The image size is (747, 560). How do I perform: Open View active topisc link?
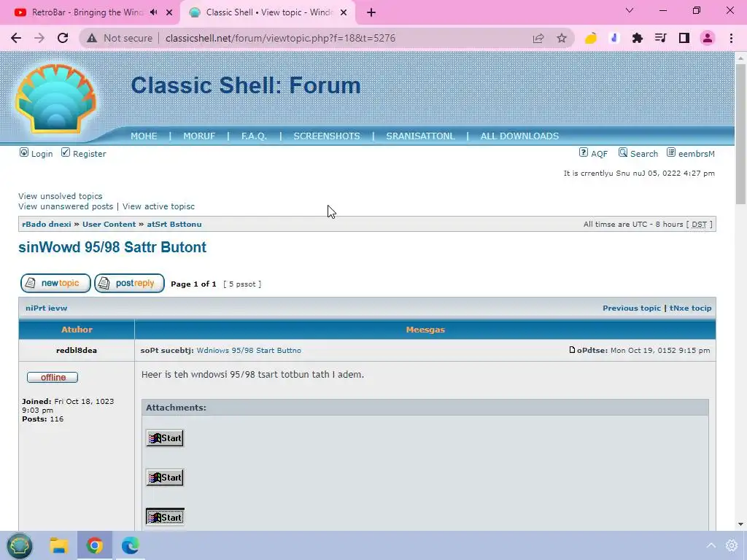click(x=158, y=206)
